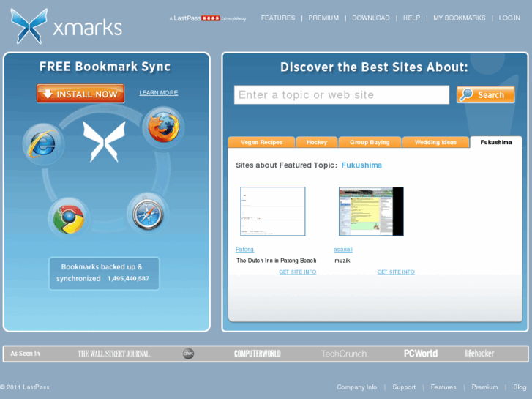Click The Wall Street Journal logo
Viewport: 532px width, 399px height.
(x=113, y=354)
